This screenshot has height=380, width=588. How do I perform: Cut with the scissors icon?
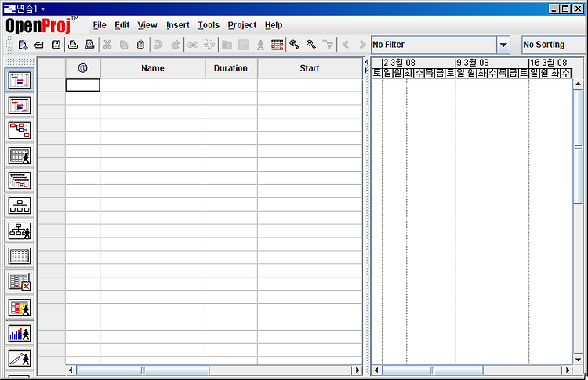click(x=107, y=45)
